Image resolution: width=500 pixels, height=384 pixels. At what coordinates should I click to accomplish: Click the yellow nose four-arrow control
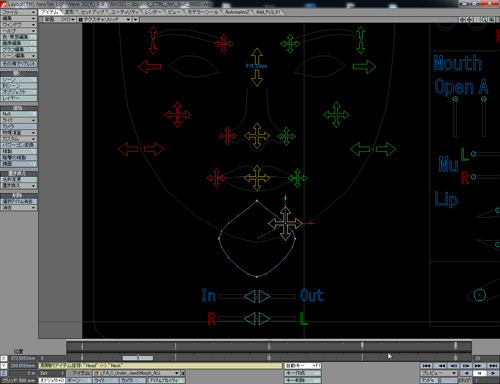click(x=257, y=136)
